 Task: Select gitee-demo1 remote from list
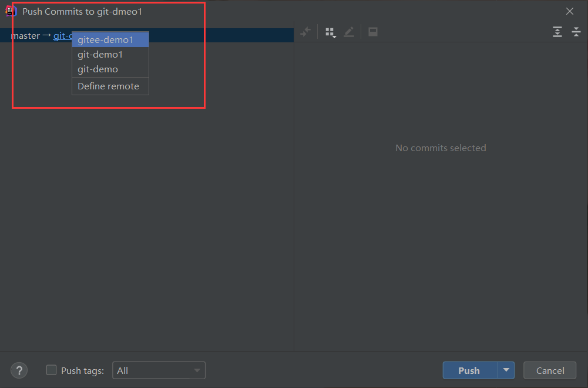[x=110, y=40]
